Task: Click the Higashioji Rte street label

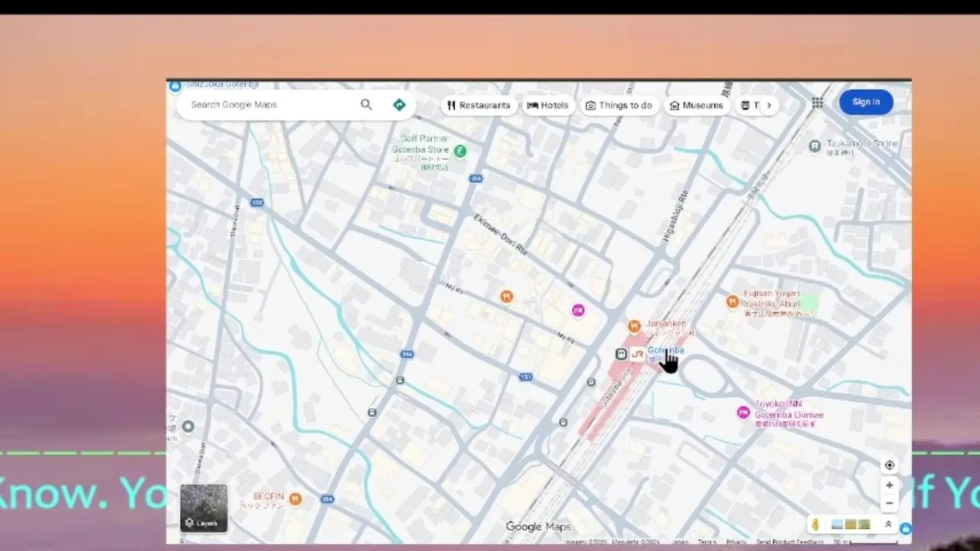Action: (676, 217)
